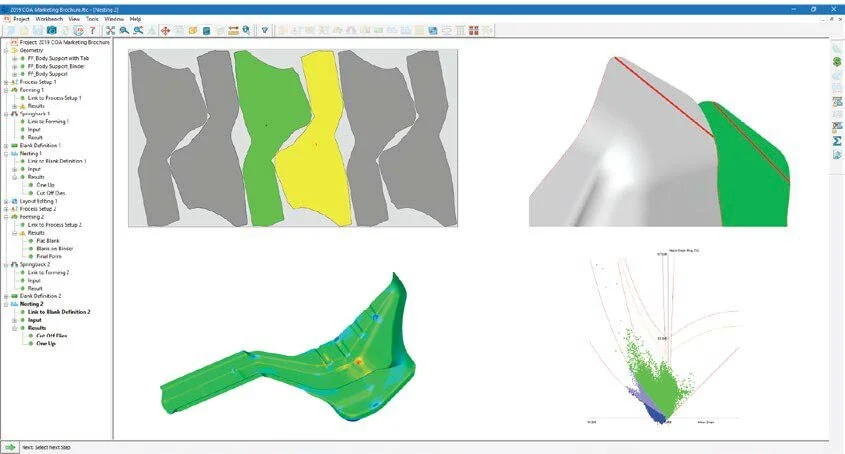Select Forming 2 in the project tree
845x454 pixels.
coord(32,217)
